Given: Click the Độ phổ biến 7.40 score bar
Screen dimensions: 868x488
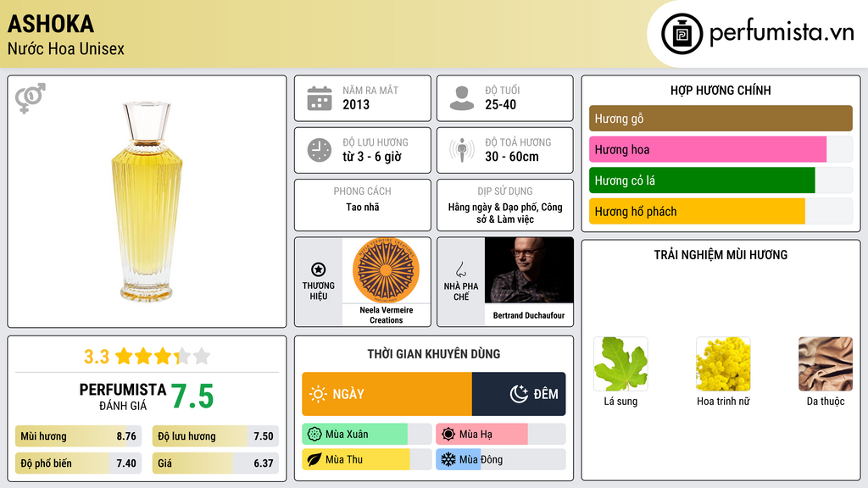Looking at the screenshot, I should coord(78,463).
